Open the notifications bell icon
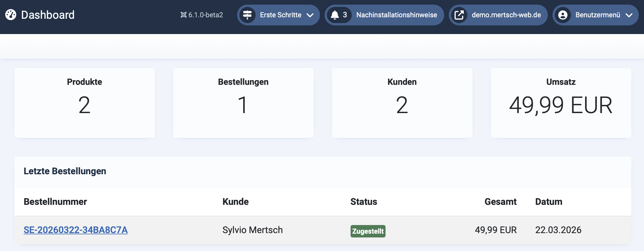The width and height of the screenshot is (644, 251). point(335,15)
